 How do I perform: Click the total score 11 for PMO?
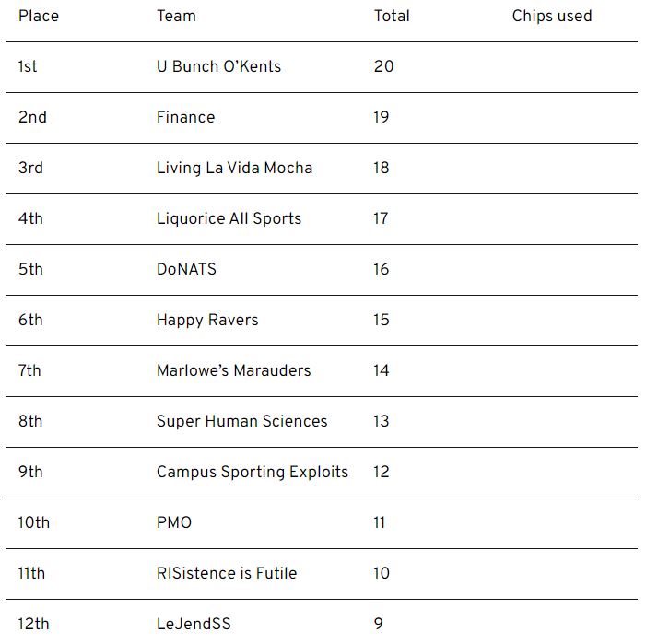coord(380,522)
